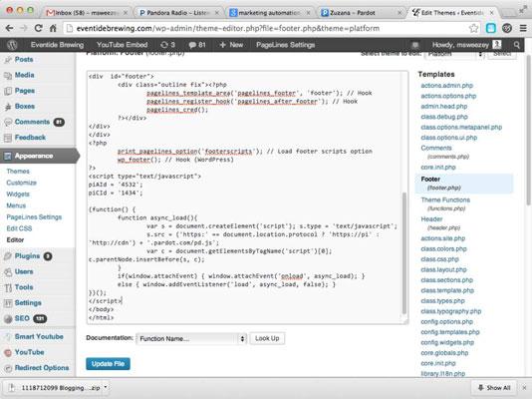Click the Look Up button
532x399 pixels.
click(x=267, y=338)
